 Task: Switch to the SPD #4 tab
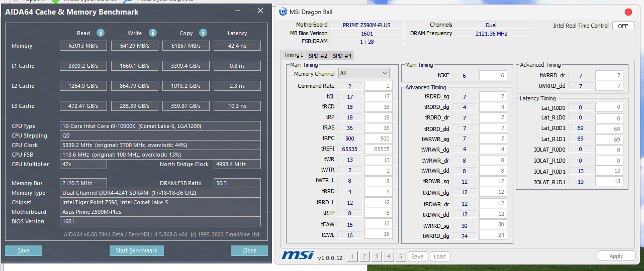342,55
